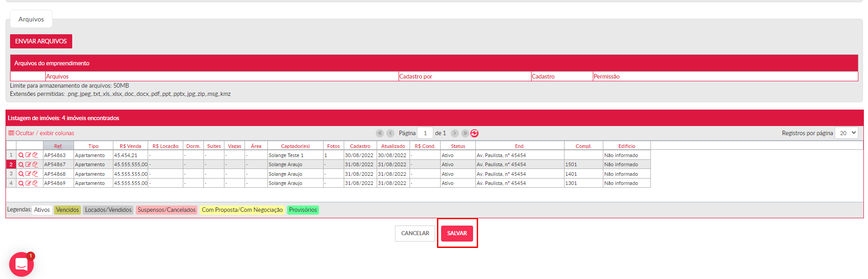Image resolution: width=868 pixels, height=279 pixels.
Task: Sort by Status column header
Action: (458, 146)
